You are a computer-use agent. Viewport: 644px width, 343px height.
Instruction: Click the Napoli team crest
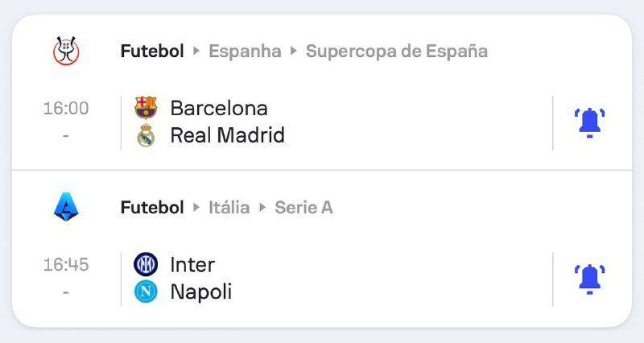146,291
